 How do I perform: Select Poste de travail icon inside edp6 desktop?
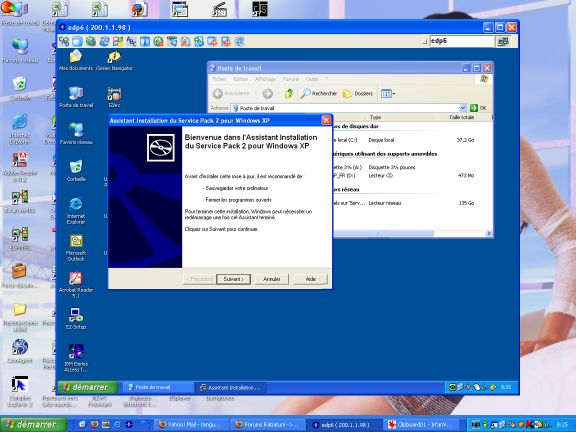tap(76, 97)
